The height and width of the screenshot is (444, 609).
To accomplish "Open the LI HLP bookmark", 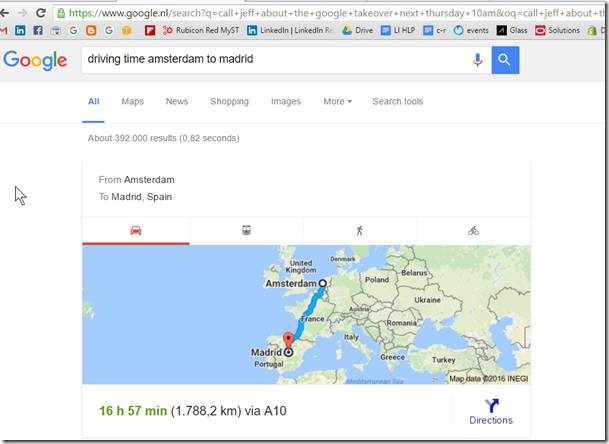I will [x=398, y=30].
